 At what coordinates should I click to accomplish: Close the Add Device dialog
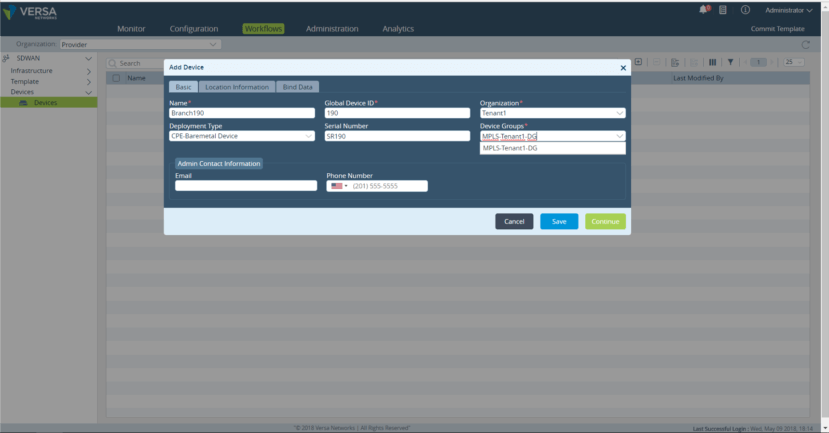[x=623, y=68]
